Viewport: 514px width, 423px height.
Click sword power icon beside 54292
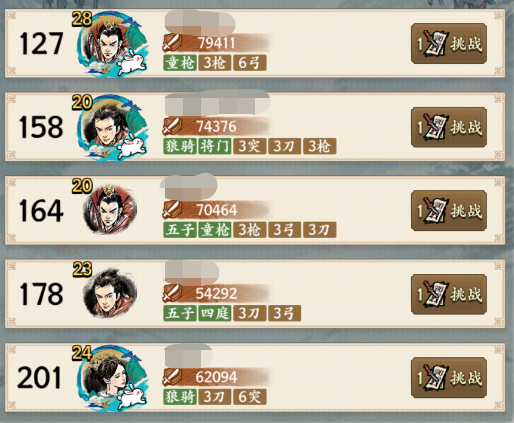pos(172,293)
